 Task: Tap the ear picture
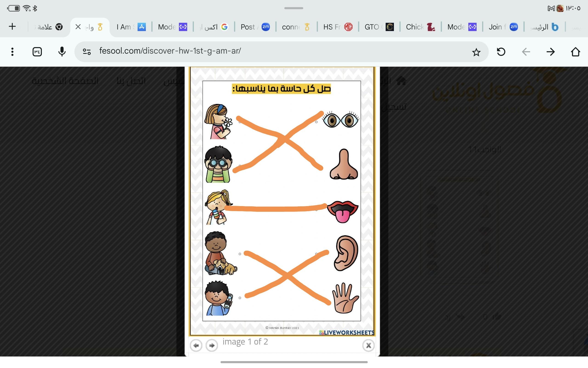coord(346,253)
